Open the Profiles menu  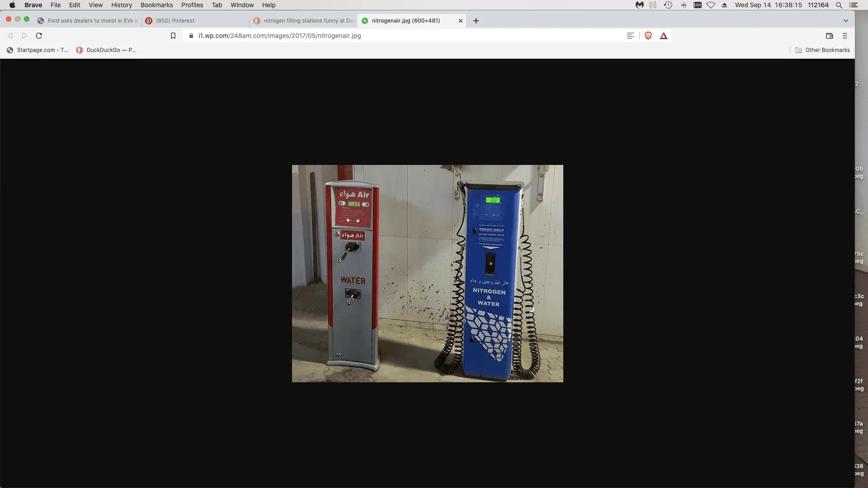[x=192, y=5]
